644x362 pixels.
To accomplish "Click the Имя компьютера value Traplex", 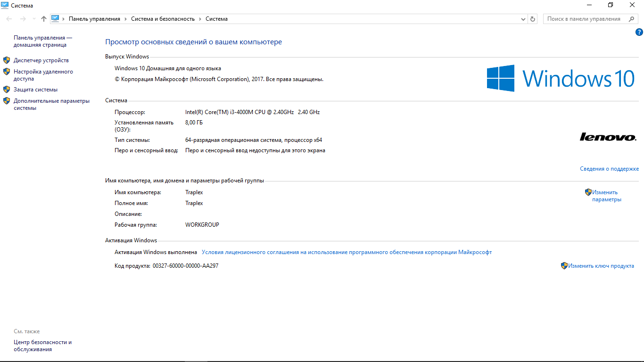I will [x=194, y=192].
